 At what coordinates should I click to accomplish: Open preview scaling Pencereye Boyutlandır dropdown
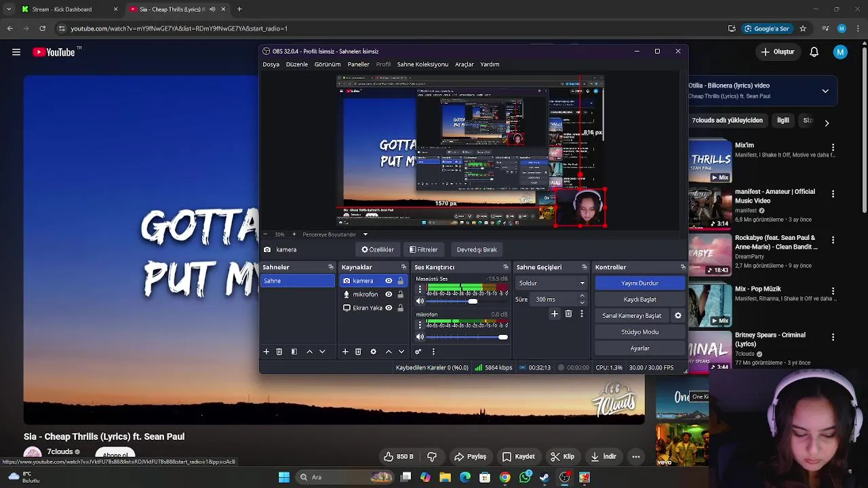click(x=334, y=235)
